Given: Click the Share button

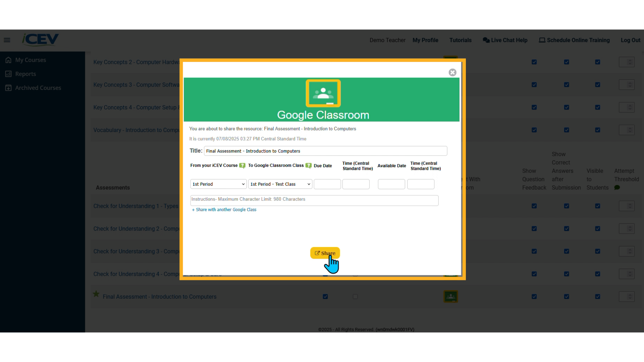Looking at the screenshot, I should [325, 253].
